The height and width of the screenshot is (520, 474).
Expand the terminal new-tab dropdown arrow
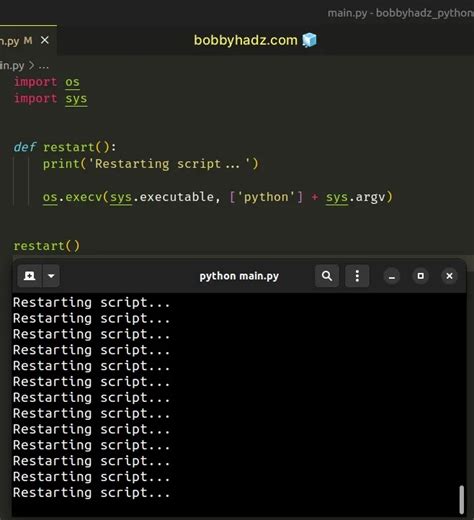click(51, 276)
